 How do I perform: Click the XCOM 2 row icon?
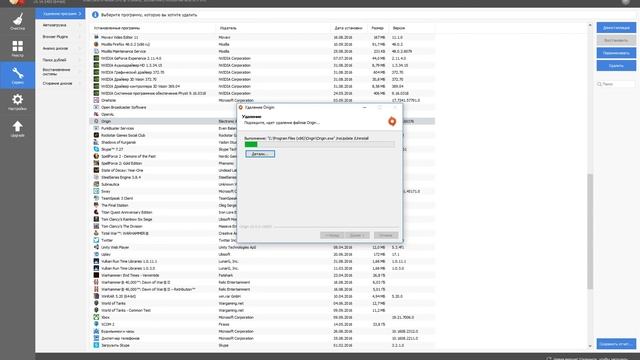96,324
